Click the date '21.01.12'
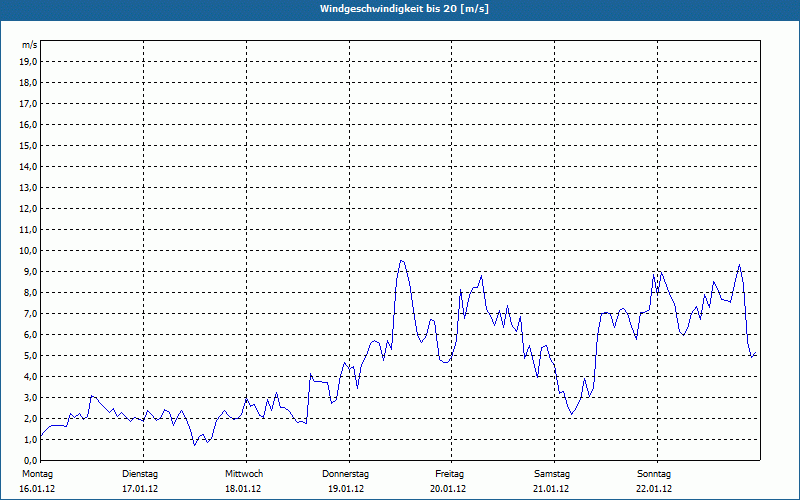This screenshot has width=800, height=500. pos(551,489)
